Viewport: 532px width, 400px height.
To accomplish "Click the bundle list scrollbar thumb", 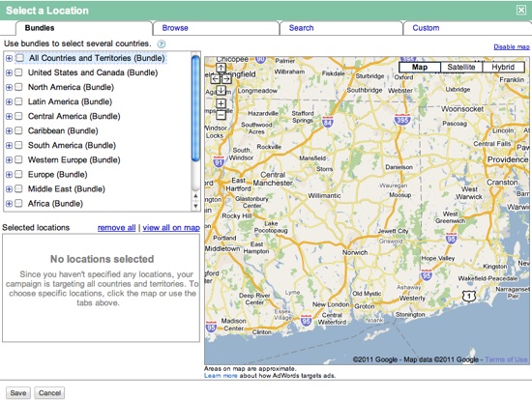I will pyautogui.click(x=195, y=108).
